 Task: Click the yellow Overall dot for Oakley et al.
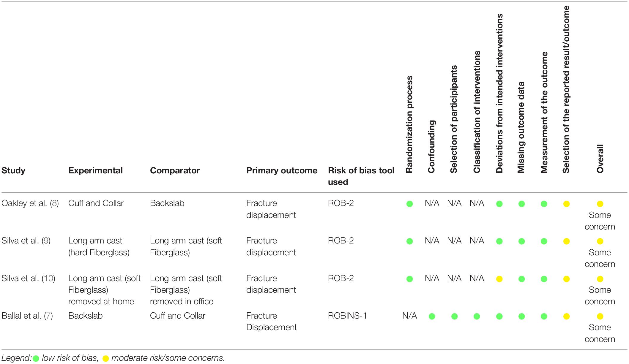click(600, 204)
